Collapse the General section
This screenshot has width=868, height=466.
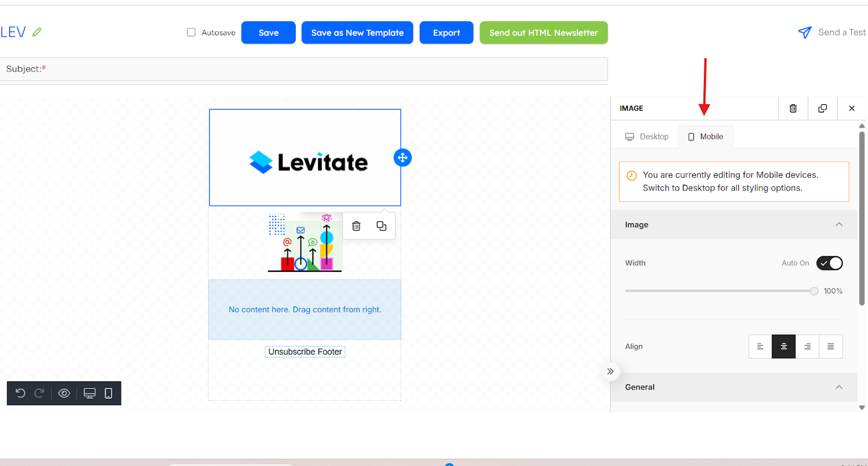pyautogui.click(x=839, y=387)
